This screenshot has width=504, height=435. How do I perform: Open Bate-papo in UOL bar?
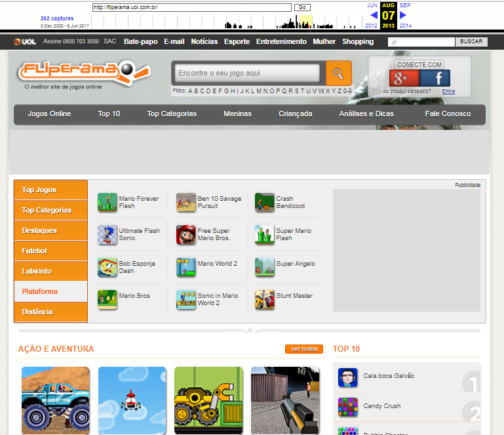[x=141, y=41]
